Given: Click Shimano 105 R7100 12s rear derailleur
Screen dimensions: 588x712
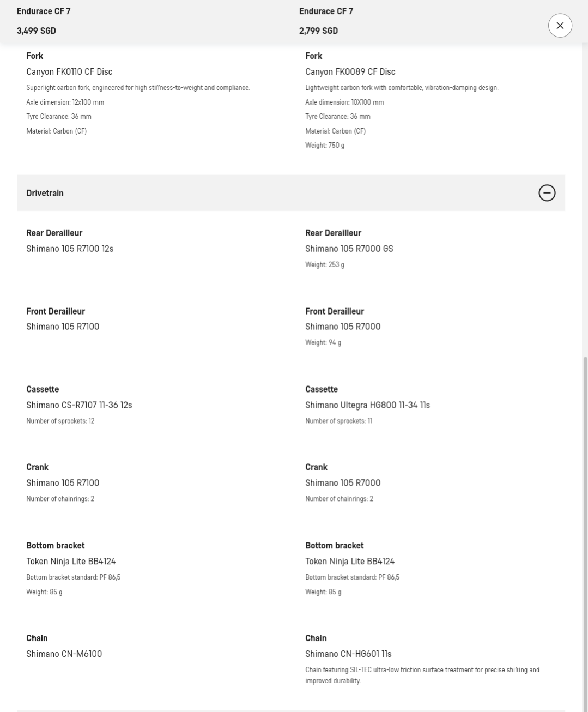Looking at the screenshot, I should pyautogui.click(x=70, y=249).
